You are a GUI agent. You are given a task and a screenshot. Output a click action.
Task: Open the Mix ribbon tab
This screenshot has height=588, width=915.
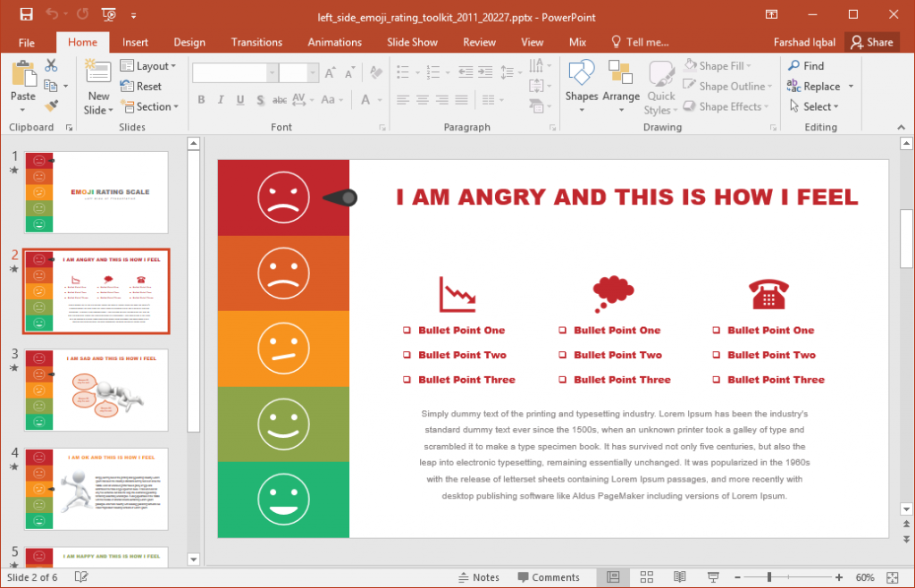[577, 42]
